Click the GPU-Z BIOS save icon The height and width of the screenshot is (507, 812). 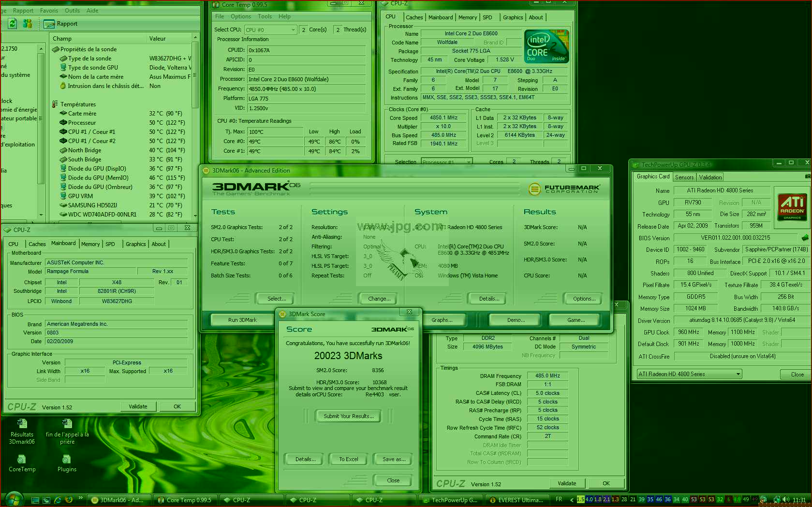(x=805, y=238)
